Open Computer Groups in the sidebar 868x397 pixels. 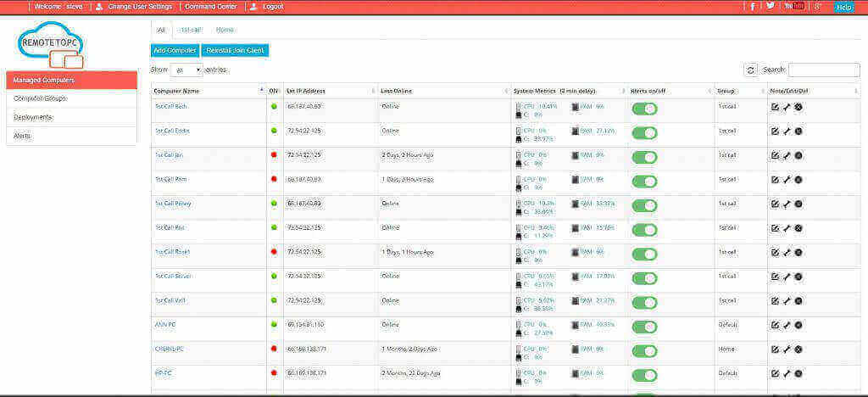tap(71, 98)
